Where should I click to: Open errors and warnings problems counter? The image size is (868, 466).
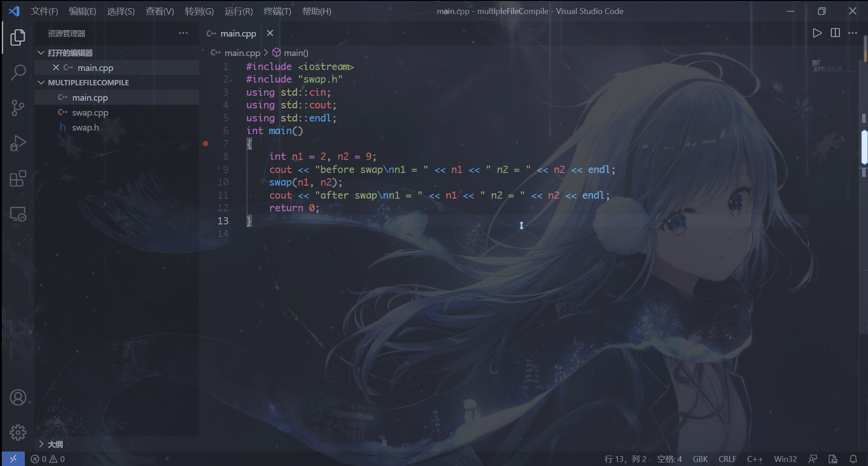(x=47, y=459)
